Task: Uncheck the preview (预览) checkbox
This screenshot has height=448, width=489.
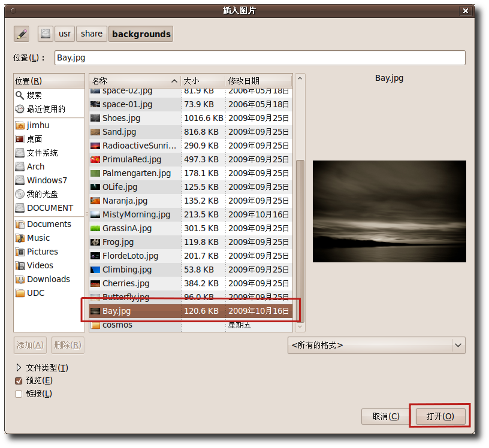Action: coord(19,381)
